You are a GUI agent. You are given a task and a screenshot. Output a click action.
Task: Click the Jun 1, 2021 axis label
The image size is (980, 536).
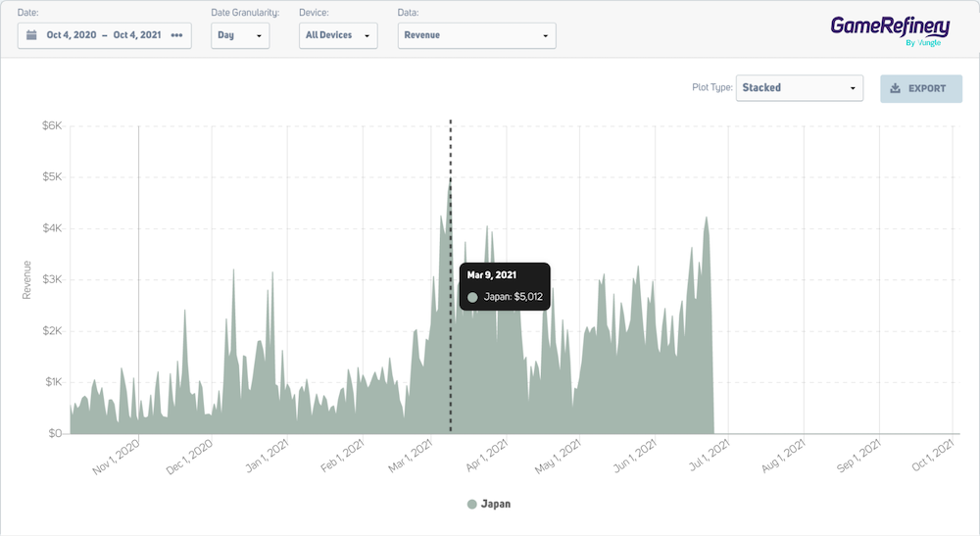[634, 455]
